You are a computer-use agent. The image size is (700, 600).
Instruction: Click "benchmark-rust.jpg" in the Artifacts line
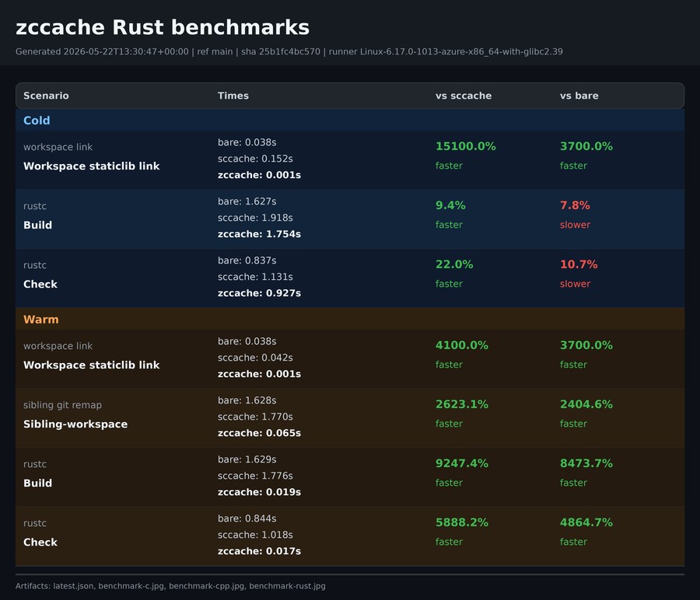coord(287,586)
